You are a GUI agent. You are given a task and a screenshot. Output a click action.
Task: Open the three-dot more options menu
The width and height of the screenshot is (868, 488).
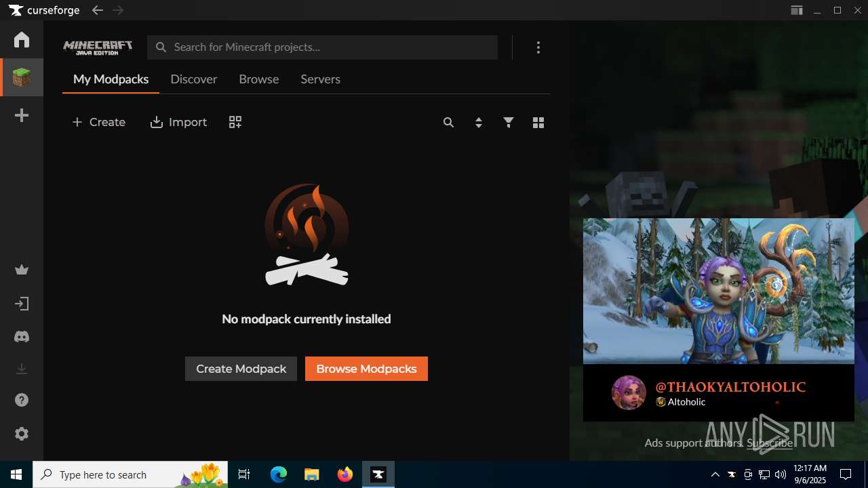(538, 47)
